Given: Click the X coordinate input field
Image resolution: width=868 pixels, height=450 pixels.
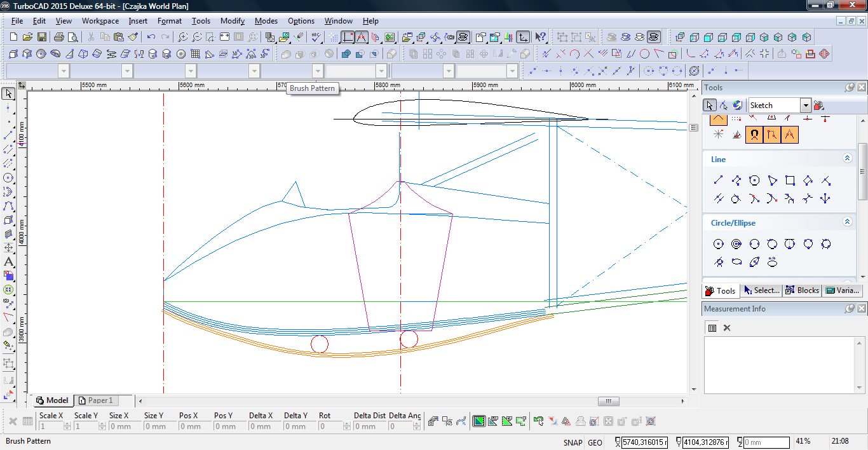Looking at the screenshot, I should tap(644, 442).
